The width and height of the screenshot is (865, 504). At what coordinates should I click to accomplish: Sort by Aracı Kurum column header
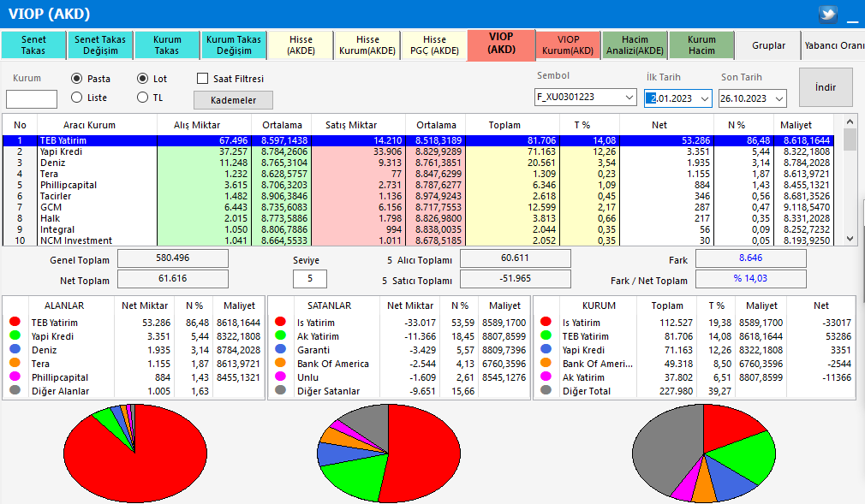coord(89,125)
